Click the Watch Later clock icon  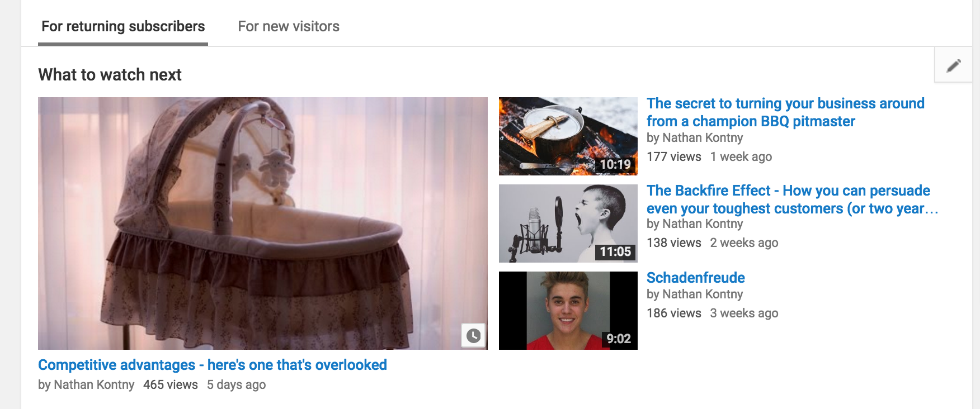(473, 335)
